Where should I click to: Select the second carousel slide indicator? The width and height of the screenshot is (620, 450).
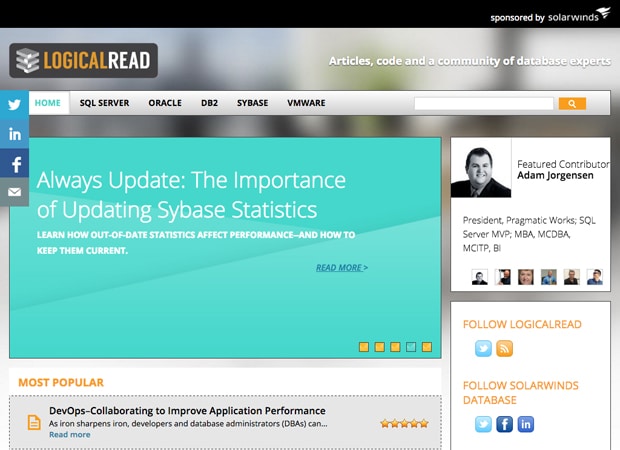point(380,347)
